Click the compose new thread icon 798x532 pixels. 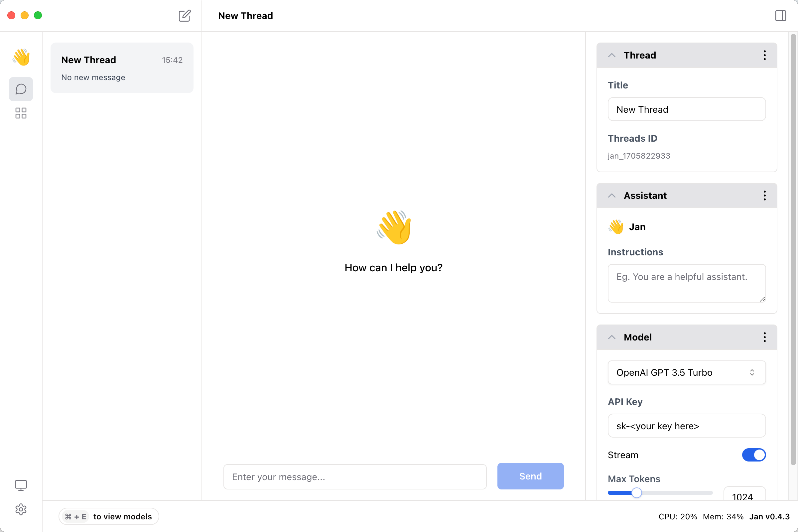[x=185, y=16]
